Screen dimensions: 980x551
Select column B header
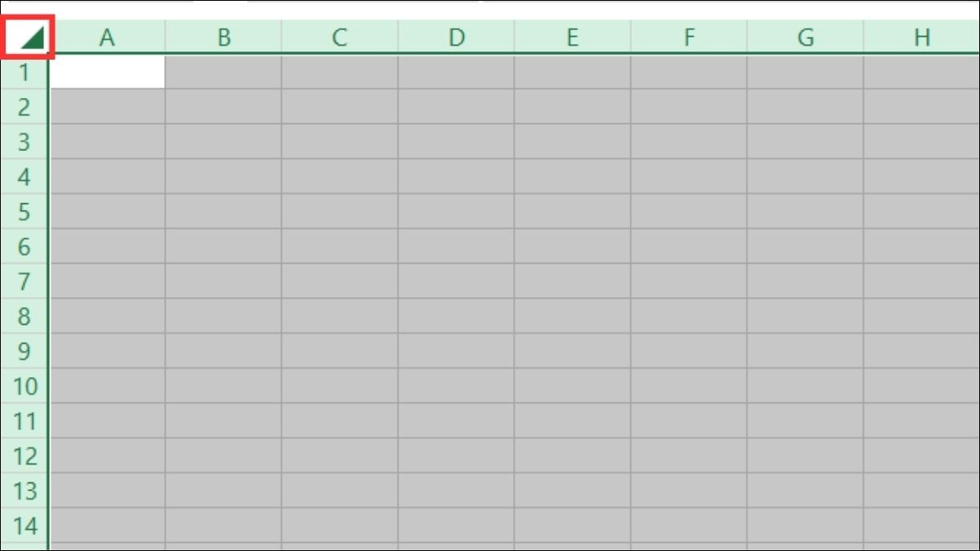point(224,37)
